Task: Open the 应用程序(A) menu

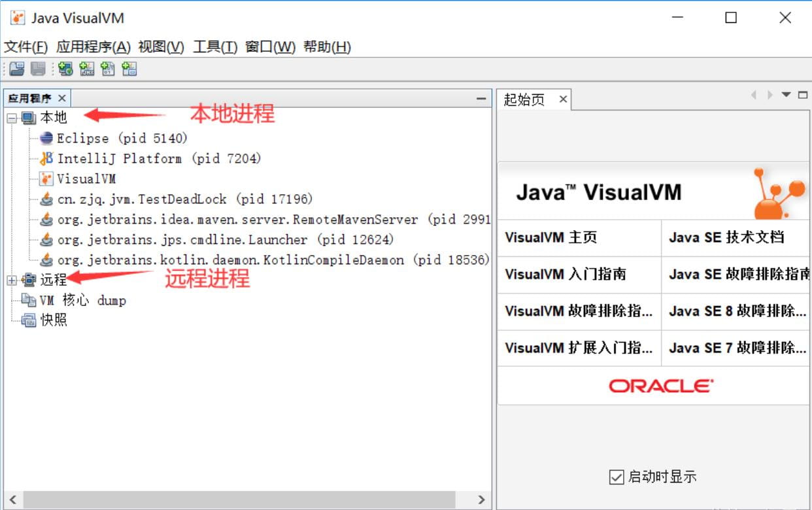Action: (93, 47)
